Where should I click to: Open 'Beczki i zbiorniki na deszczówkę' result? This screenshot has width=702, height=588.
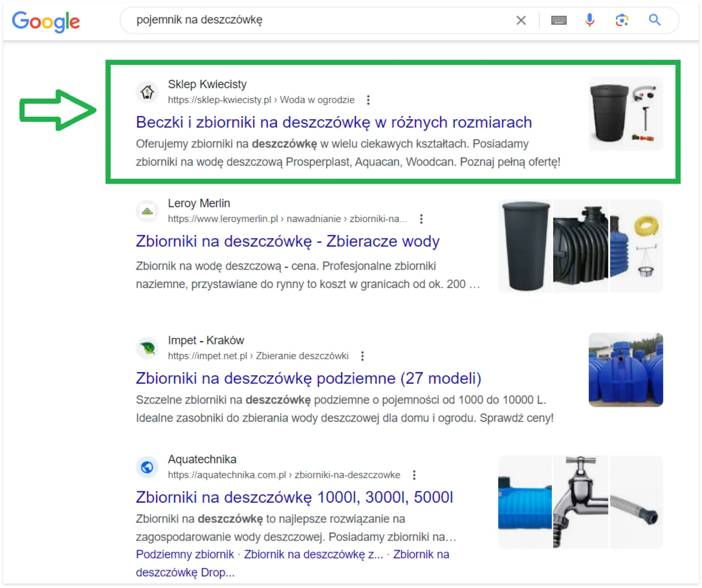click(x=334, y=122)
